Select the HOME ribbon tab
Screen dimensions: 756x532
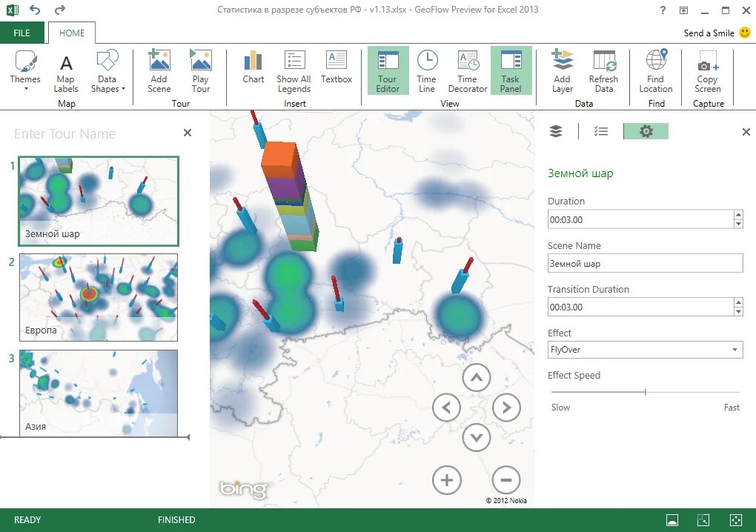[x=71, y=33]
